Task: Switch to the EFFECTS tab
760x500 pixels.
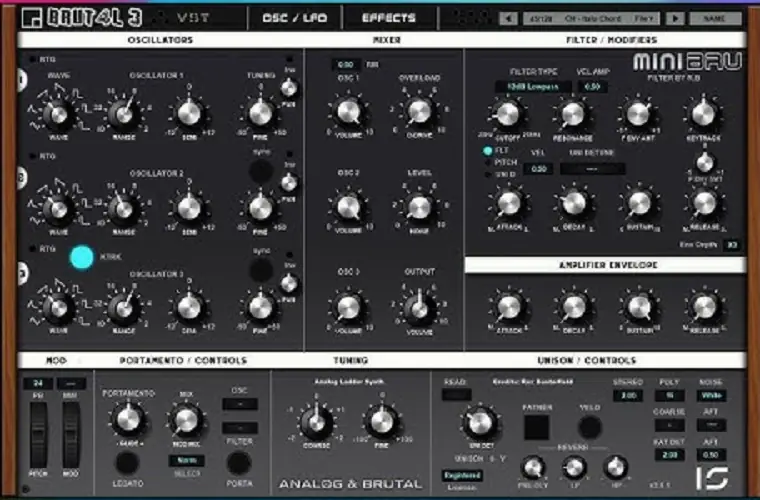Action: pos(387,18)
